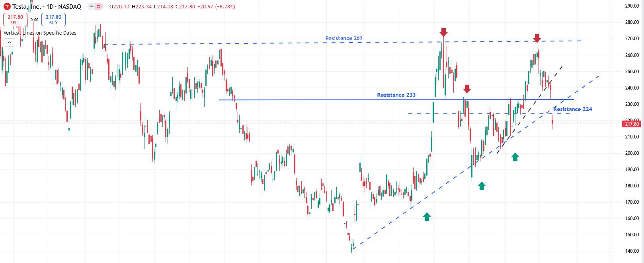The width and height of the screenshot is (644, 263).
Task: Click the pink approximate-data icon beside NASDAQ
Action: click(x=99, y=7)
